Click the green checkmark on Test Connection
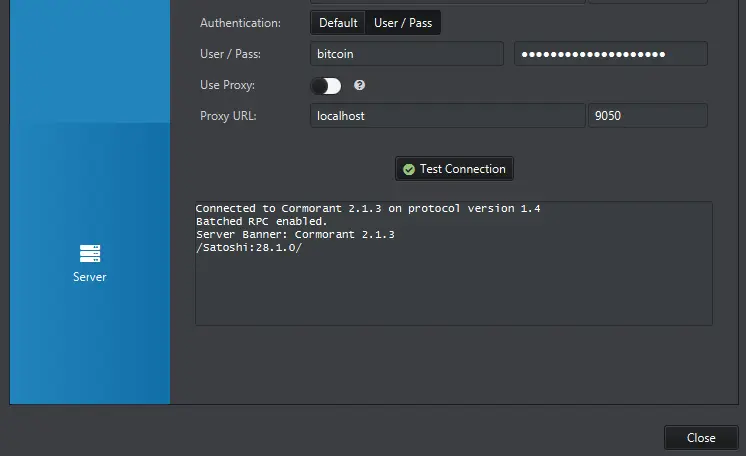This screenshot has width=746, height=456. 408,169
